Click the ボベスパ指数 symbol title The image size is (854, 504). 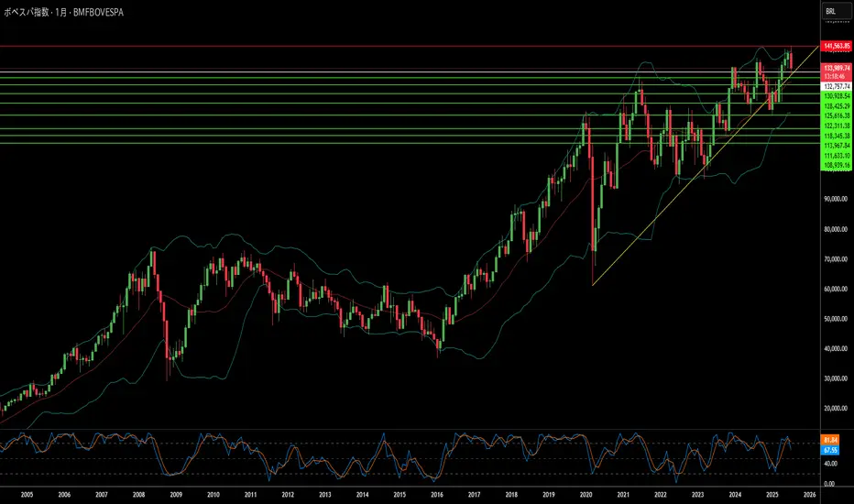click(27, 12)
